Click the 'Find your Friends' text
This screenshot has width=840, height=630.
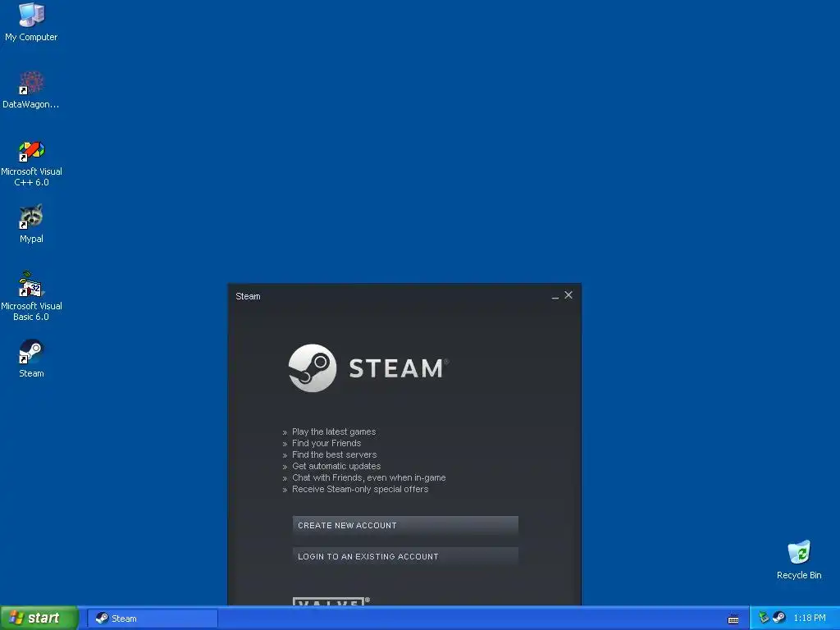pos(326,443)
